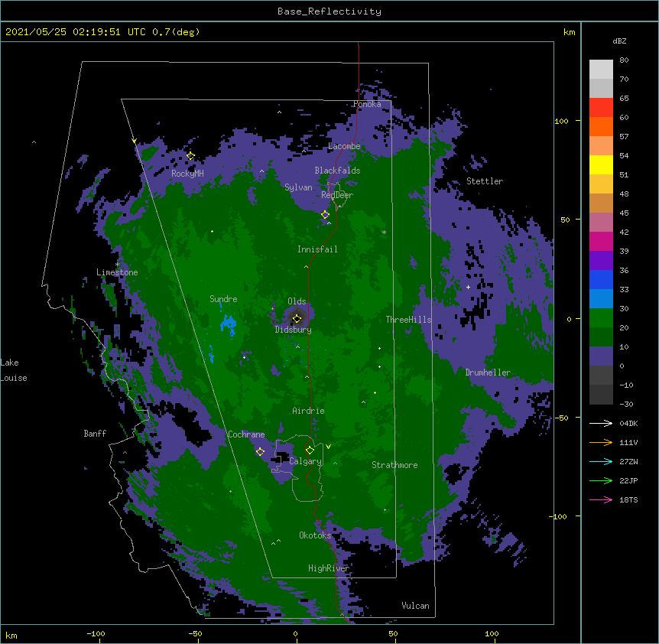Click the Stettler label
This screenshot has width=659, height=644.
485,181
